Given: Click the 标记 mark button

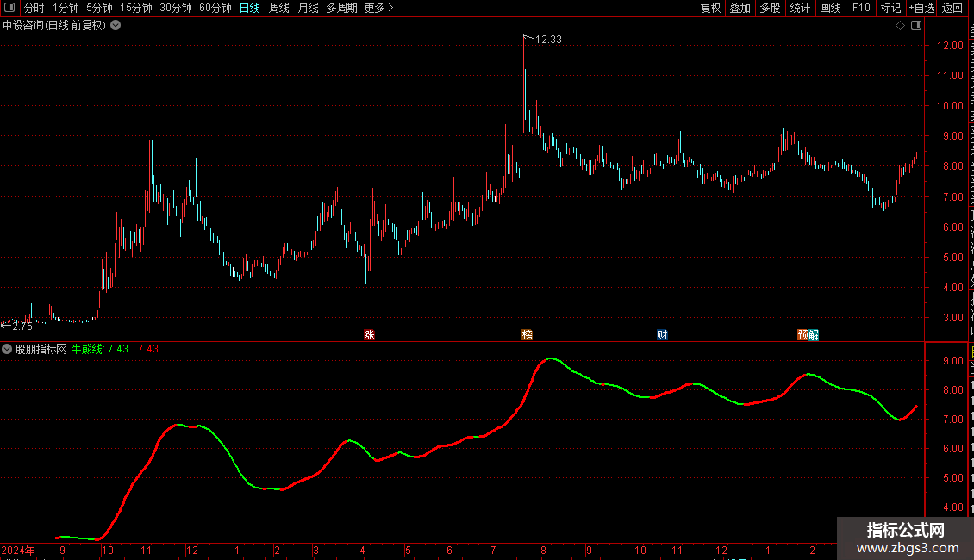Looking at the screenshot, I should coord(890,8).
